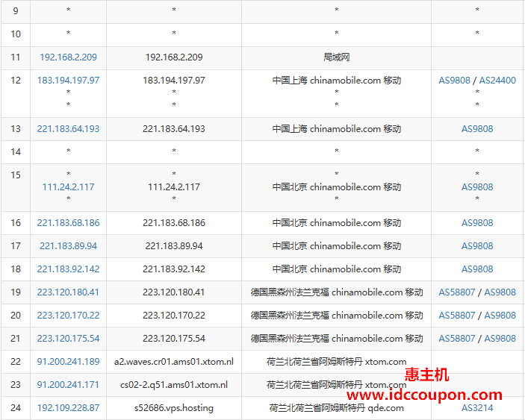525x420 pixels.
Task: Click the blue 223.120.170.22 IP link
Action: 68,316
